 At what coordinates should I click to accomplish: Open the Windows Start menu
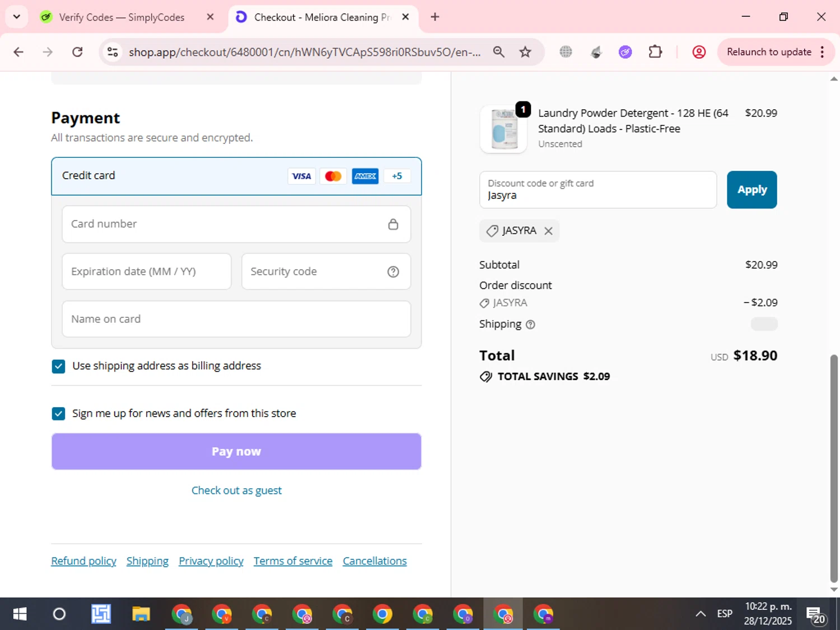click(20, 614)
